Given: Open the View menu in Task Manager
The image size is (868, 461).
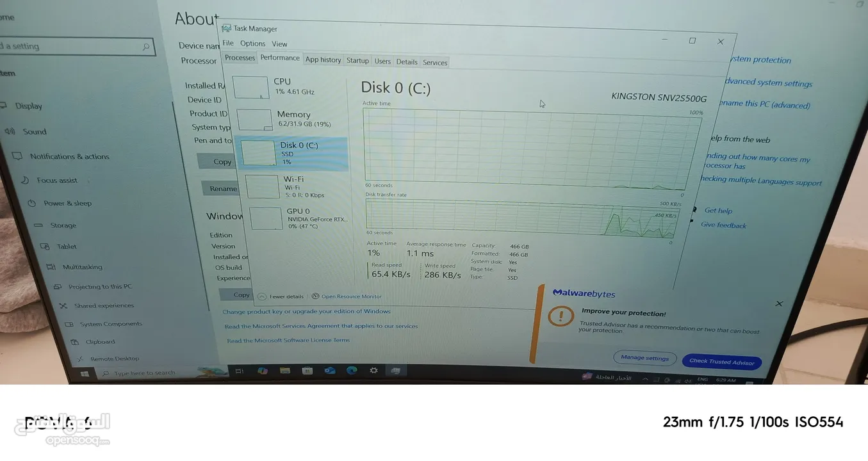Looking at the screenshot, I should 279,44.
